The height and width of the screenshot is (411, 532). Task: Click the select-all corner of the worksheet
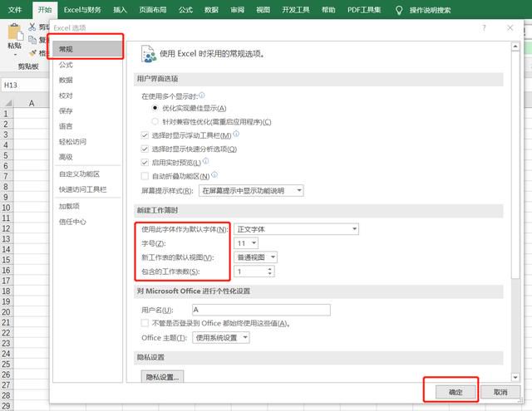click(7, 103)
